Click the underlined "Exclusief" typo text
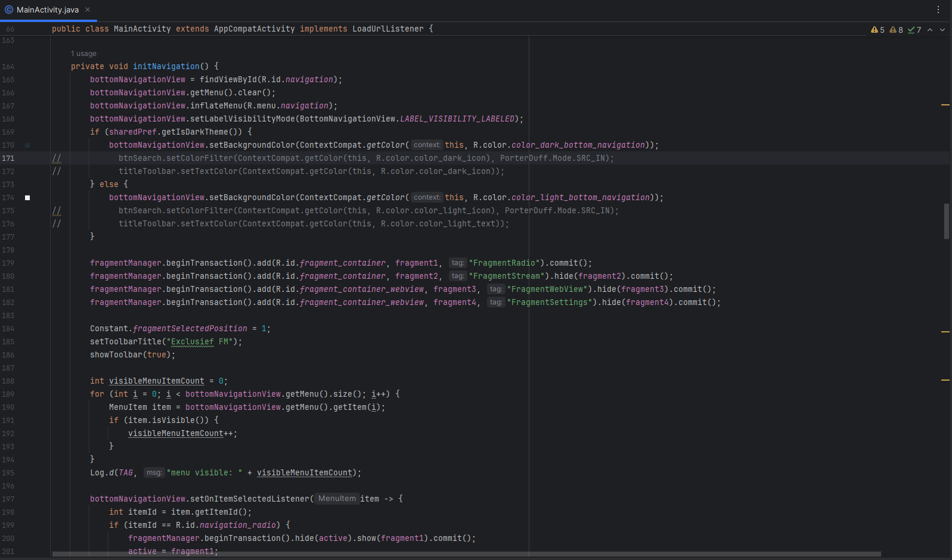The height and width of the screenshot is (560, 952). [192, 342]
